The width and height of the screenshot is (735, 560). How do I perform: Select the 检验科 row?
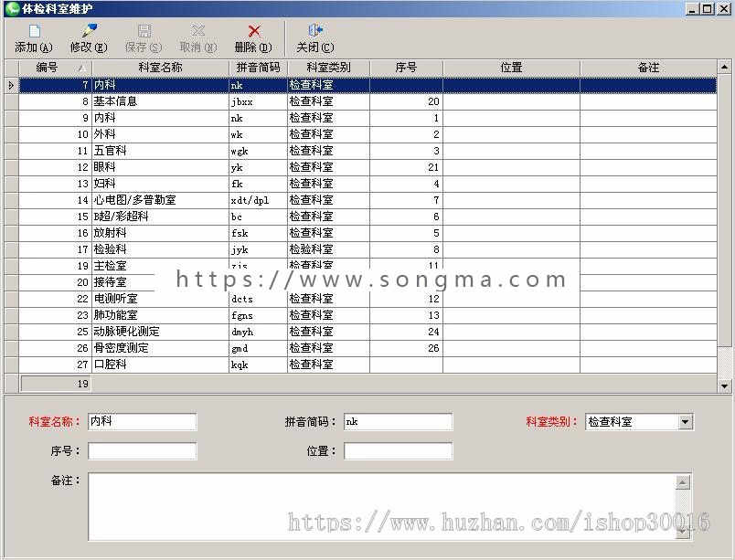pyautogui.click(x=367, y=249)
